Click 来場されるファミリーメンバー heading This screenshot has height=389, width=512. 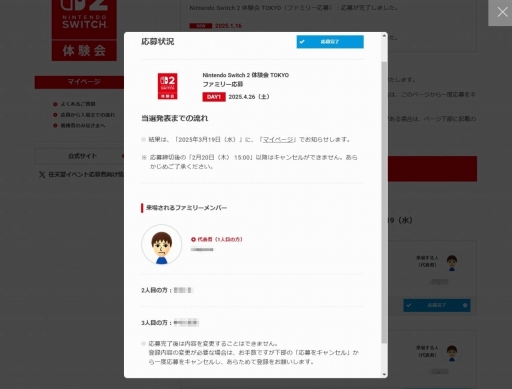pos(186,208)
